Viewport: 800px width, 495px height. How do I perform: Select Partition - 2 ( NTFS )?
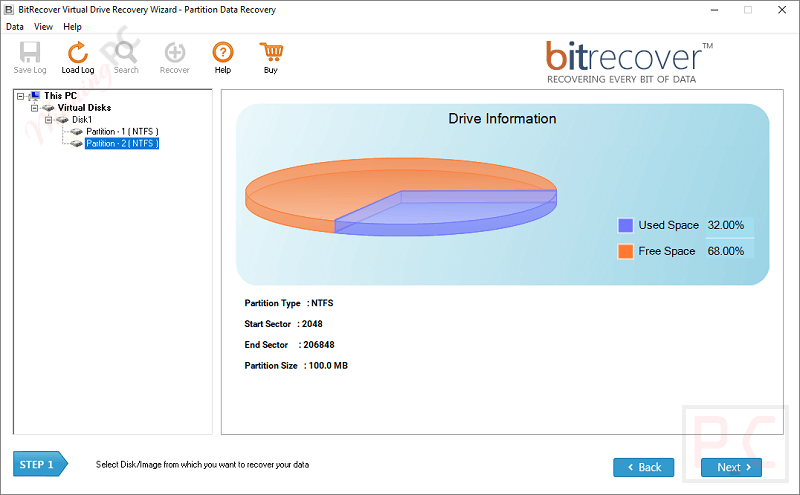122,144
